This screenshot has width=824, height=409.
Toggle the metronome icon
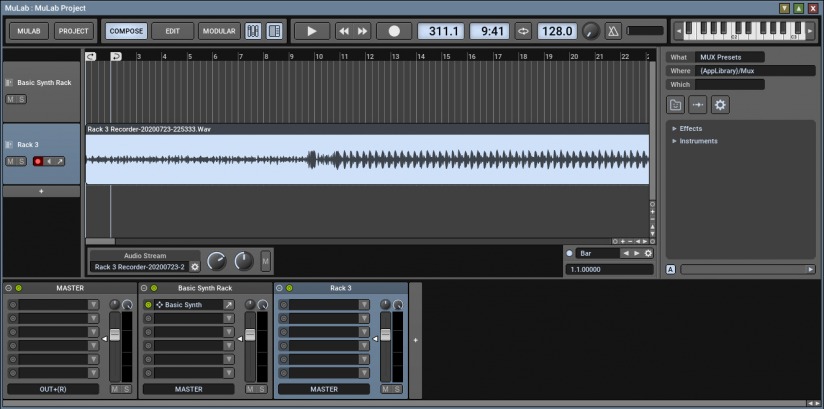click(613, 31)
